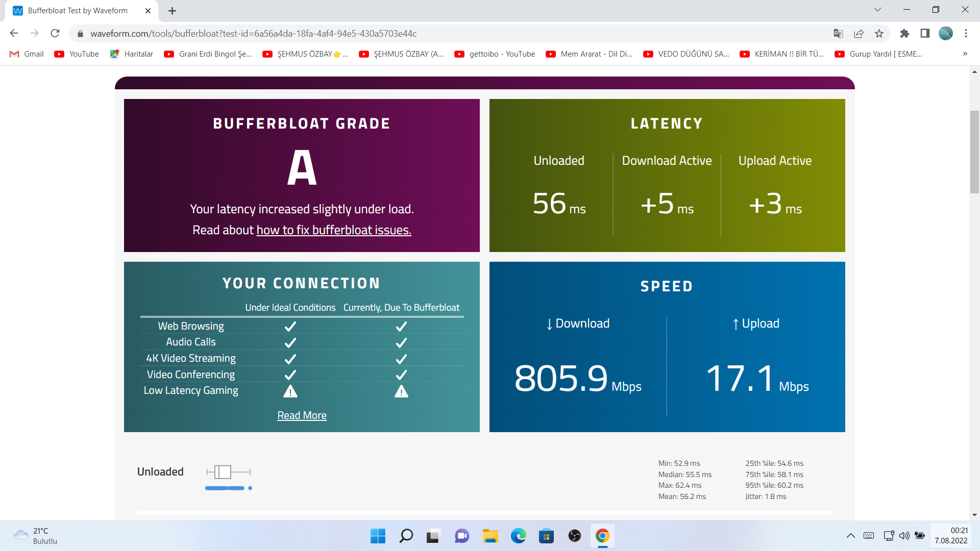The width and height of the screenshot is (980, 551).
Task: Bookmark this page with the star icon
Action: click(x=879, y=34)
